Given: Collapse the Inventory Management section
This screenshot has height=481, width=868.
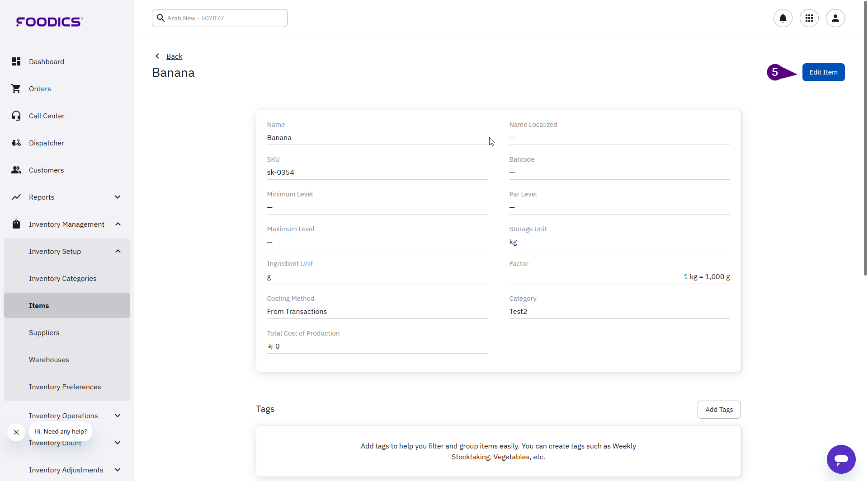Looking at the screenshot, I should point(118,224).
